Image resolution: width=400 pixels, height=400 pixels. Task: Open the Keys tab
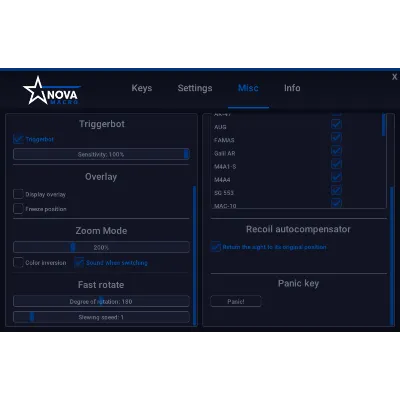coord(142,88)
